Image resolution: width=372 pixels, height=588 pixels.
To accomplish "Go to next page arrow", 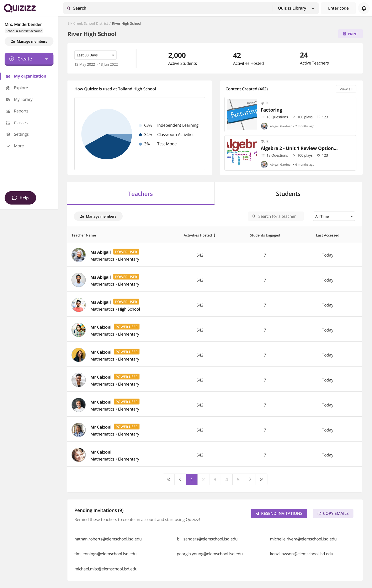I will [250, 479].
